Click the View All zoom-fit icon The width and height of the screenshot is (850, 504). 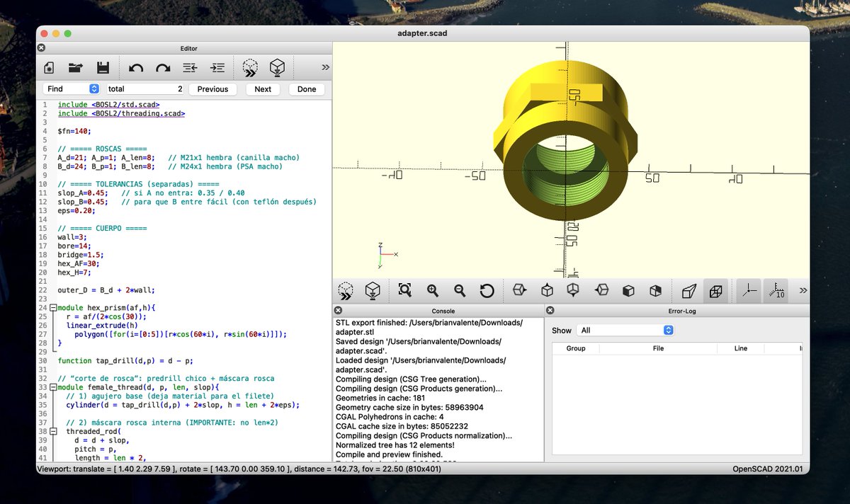(405, 290)
